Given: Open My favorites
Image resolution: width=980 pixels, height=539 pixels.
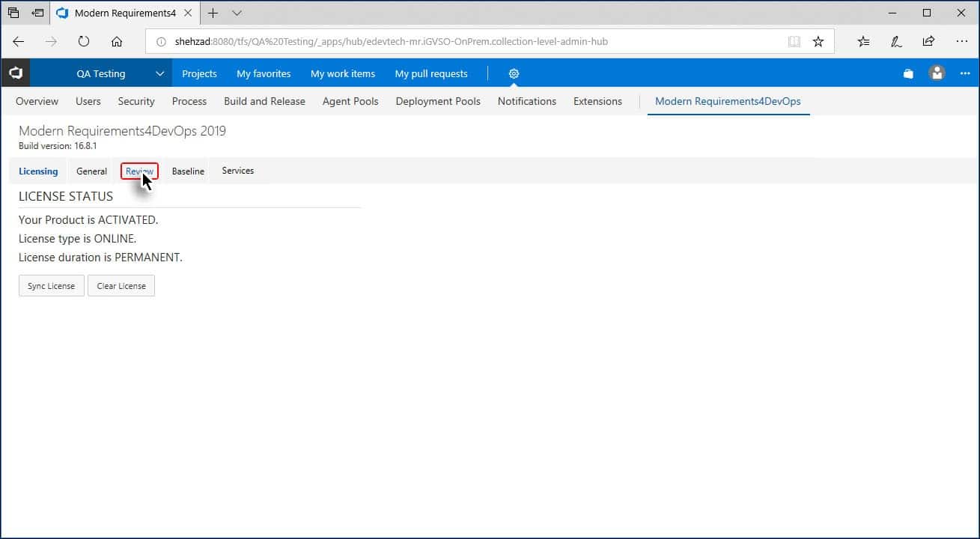Looking at the screenshot, I should pyautogui.click(x=264, y=73).
